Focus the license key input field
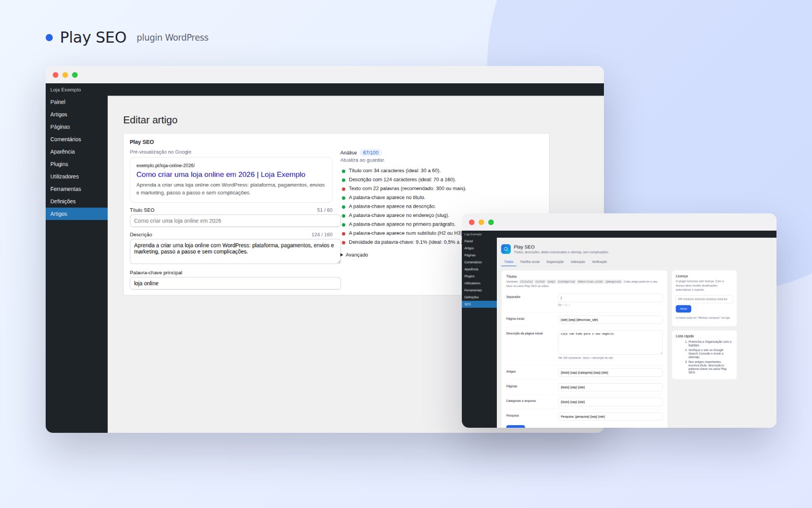Image resolution: width=812 pixels, height=508 pixels. [x=704, y=299]
